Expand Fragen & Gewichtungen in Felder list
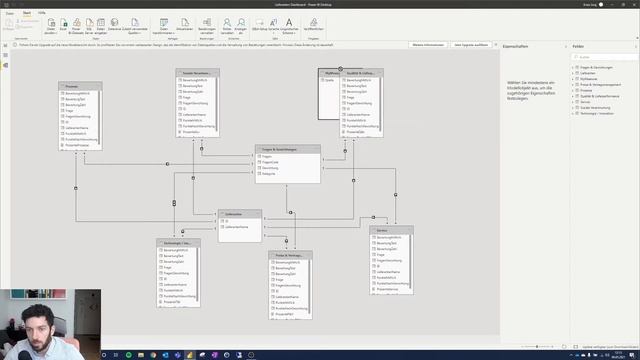The height and width of the screenshot is (360, 640). (x=573, y=67)
